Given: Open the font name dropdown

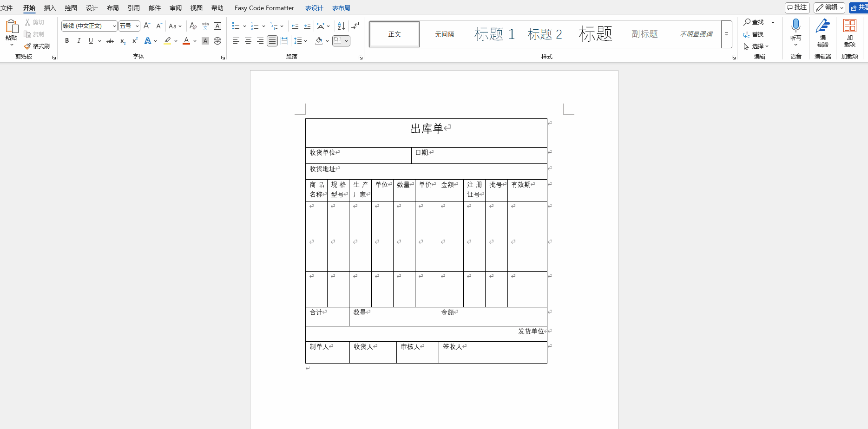Looking at the screenshot, I should (x=114, y=26).
